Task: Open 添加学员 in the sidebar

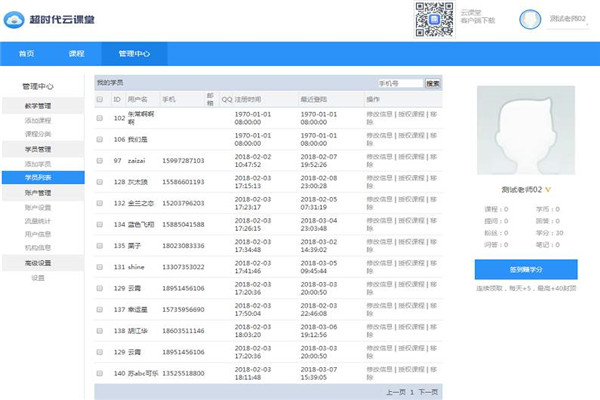Action: coord(38,163)
